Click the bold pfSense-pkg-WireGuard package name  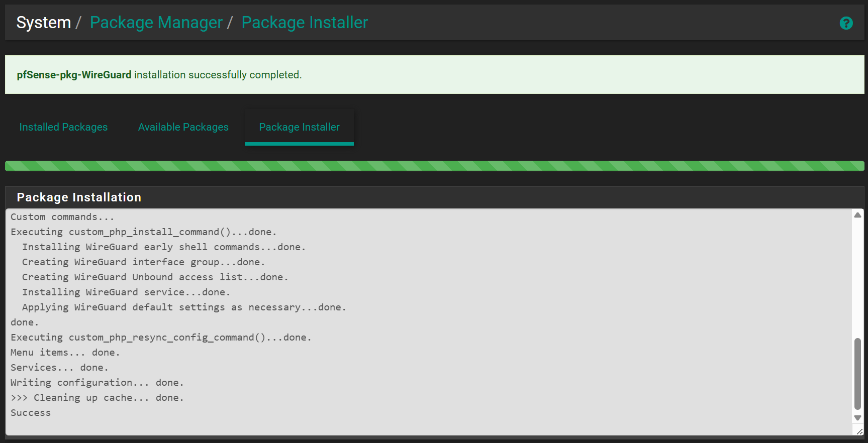[74, 75]
